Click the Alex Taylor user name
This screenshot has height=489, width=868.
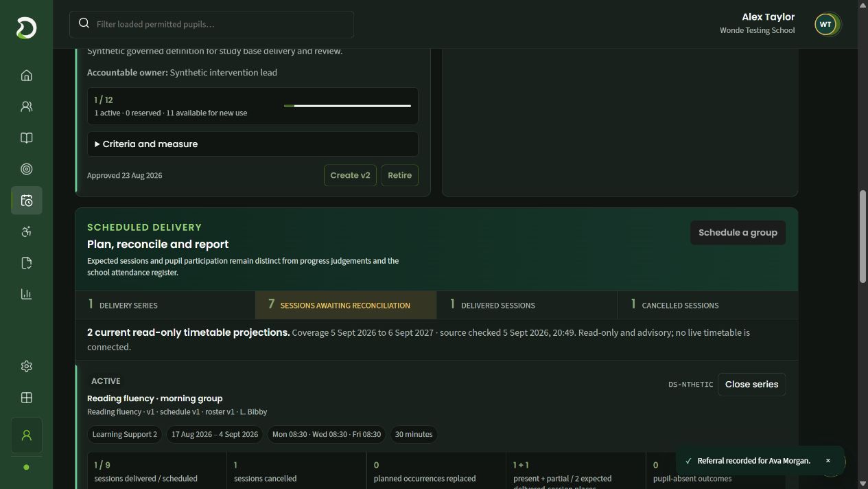(768, 17)
